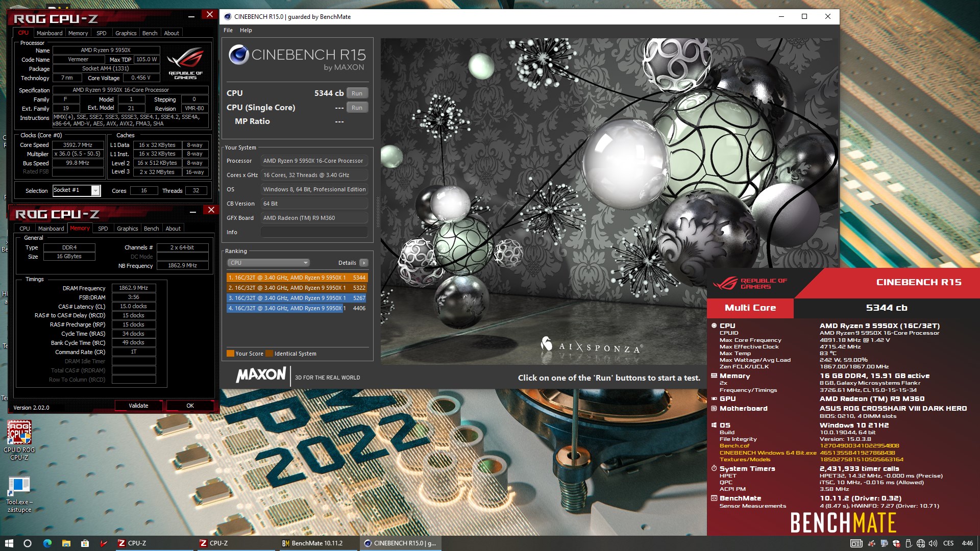Click Validate in the lower CPU-Z window
Screen dimensions: 980x551
coord(138,406)
